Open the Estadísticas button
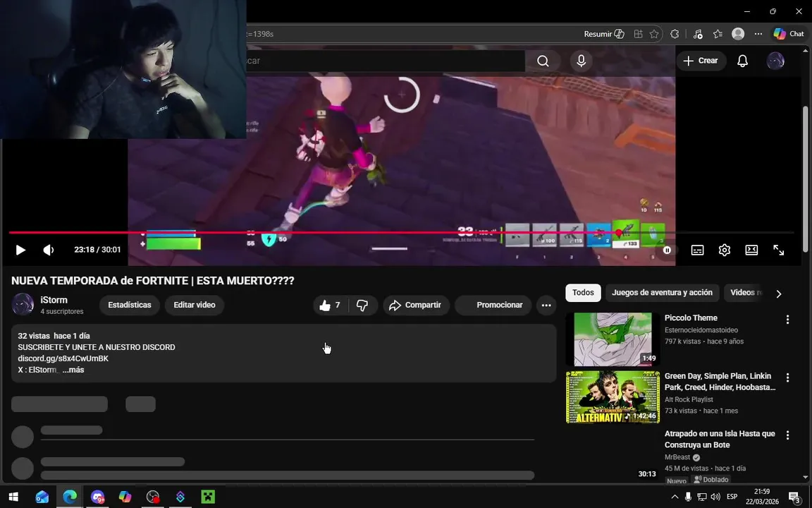This screenshot has width=812, height=508. pos(130,305)
